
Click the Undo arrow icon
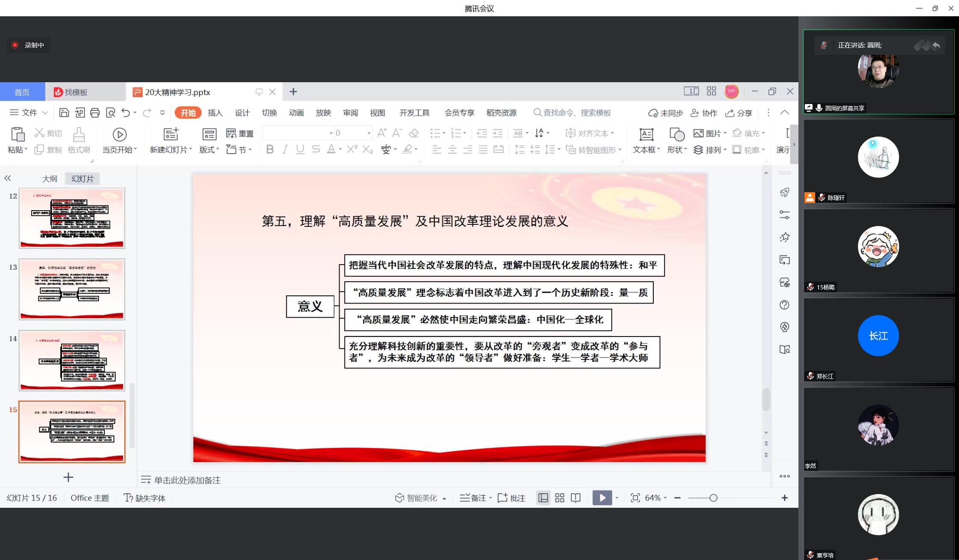click(125, 113)
